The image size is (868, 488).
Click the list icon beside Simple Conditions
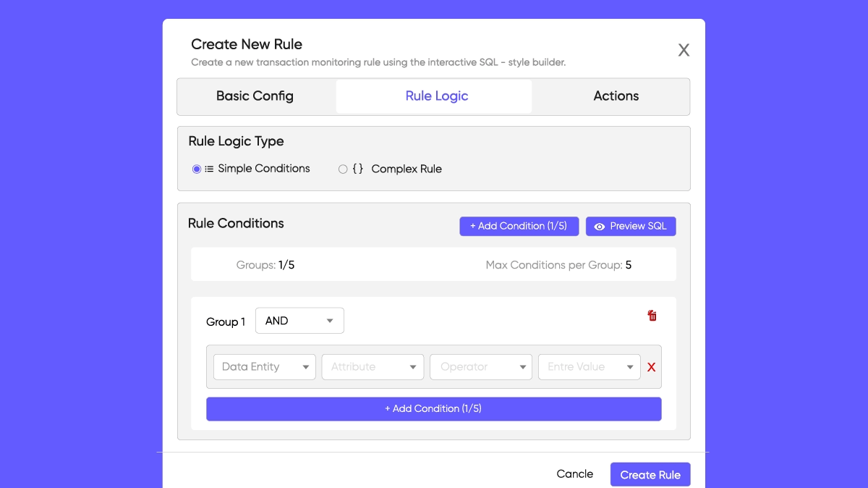[x=209, y=169]
